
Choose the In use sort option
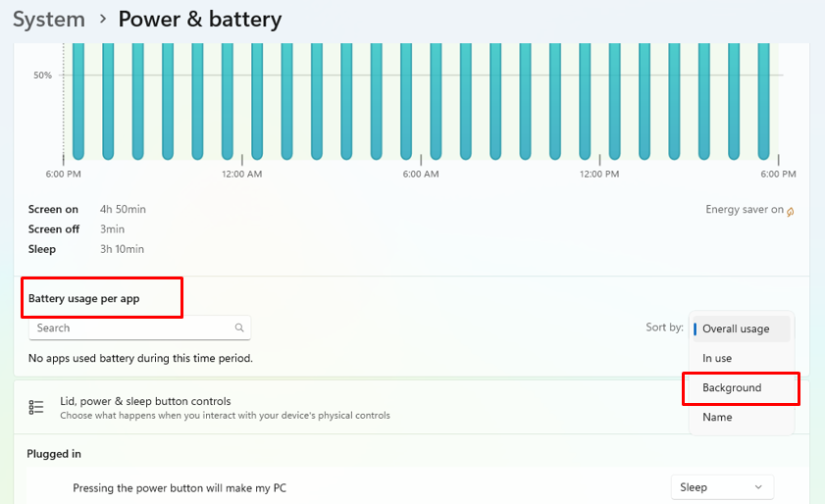717,358
